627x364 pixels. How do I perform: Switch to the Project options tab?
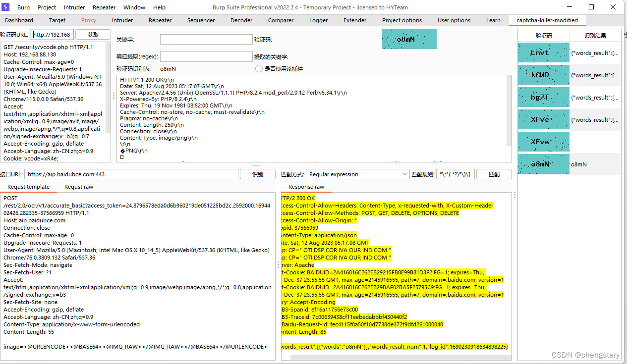[402, 20]
